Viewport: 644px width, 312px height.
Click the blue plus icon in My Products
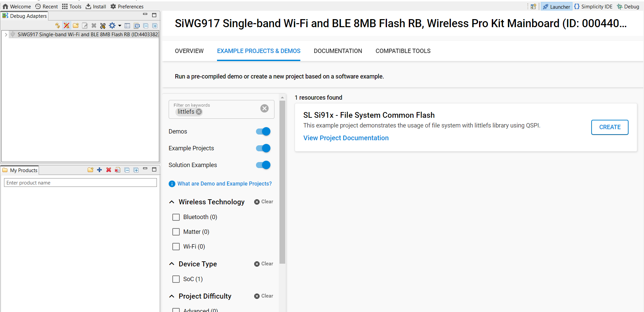(x=99, y=170)
